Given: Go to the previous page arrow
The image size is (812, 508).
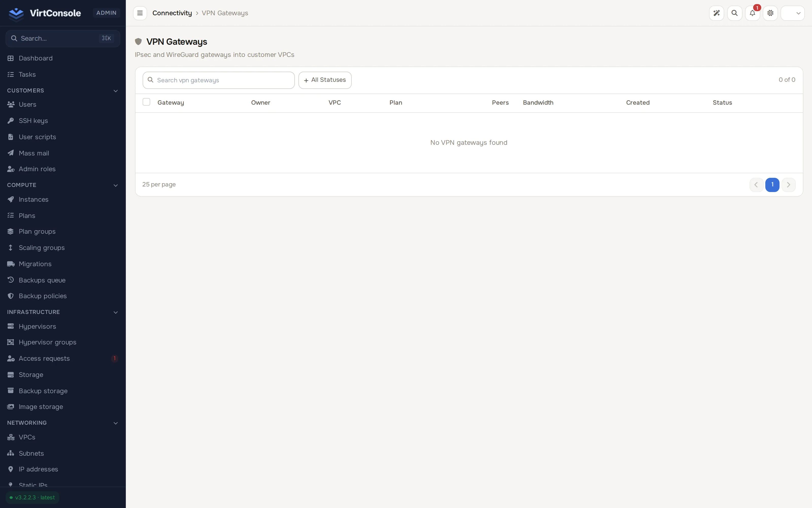Looking at the screenshot, I should 756,185.
